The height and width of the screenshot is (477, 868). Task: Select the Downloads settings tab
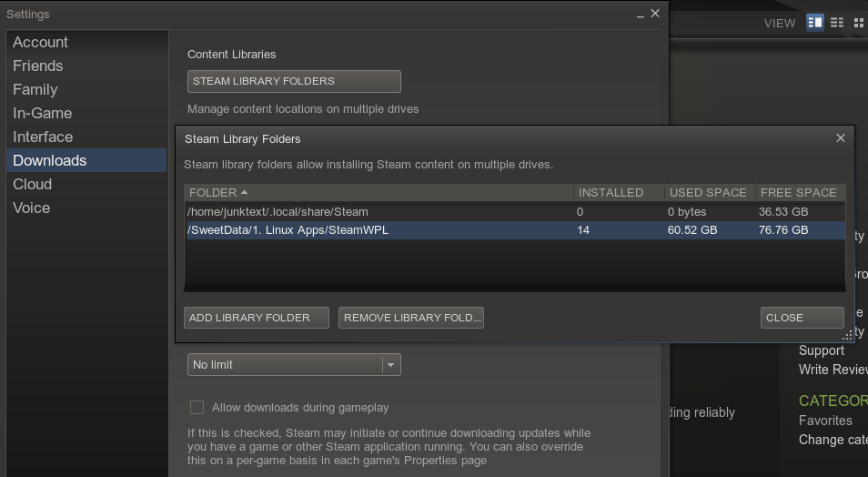(x=86, y=160)
